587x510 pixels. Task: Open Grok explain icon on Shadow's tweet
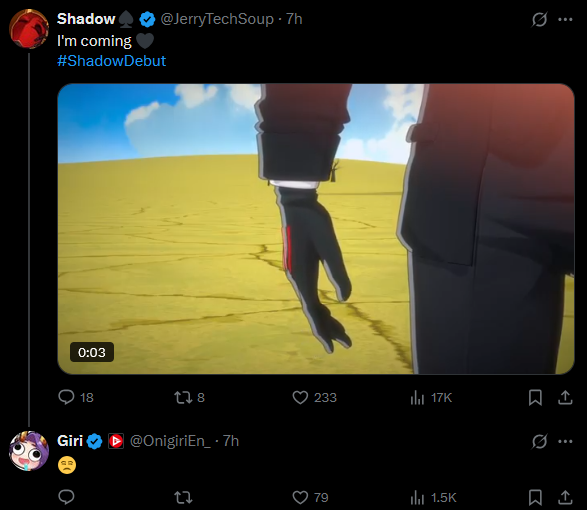click(x=539, y=19)
